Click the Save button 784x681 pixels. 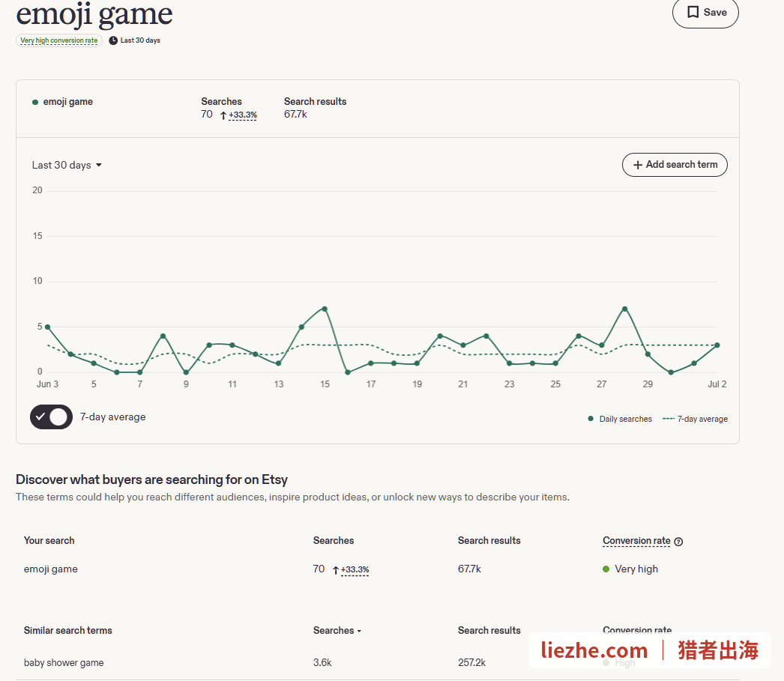705,12
